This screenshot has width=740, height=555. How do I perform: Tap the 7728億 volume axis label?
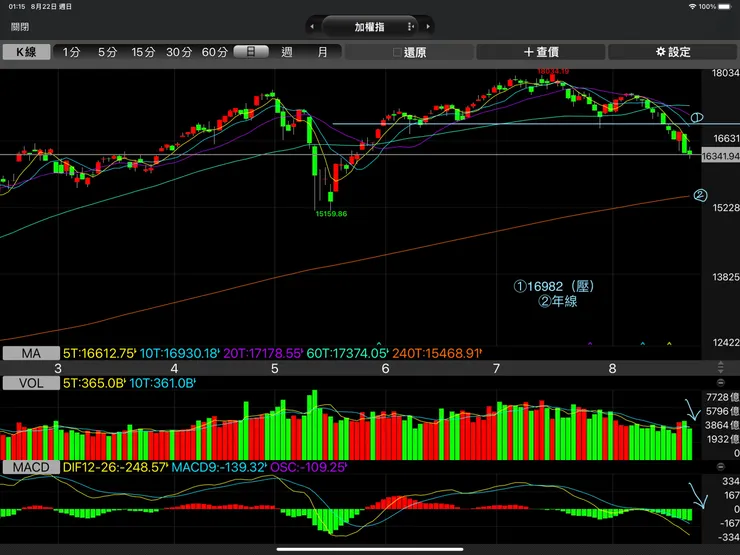coord(723,397)
